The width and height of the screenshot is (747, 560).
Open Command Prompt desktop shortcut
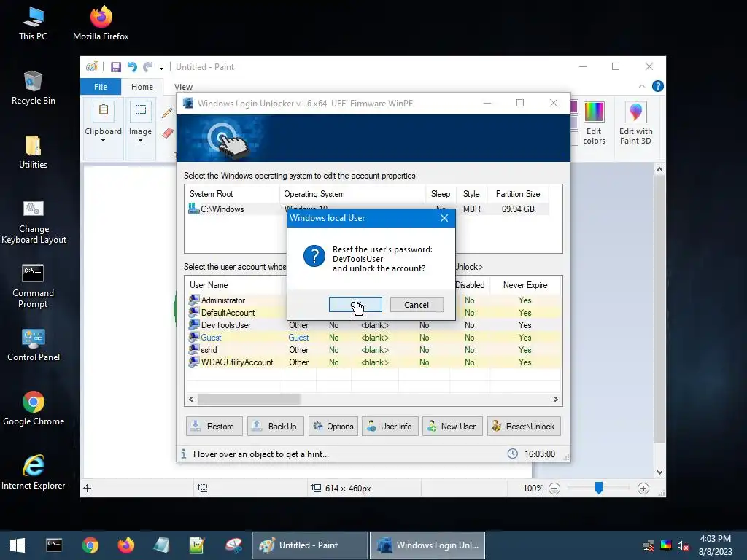pos(33,286)
